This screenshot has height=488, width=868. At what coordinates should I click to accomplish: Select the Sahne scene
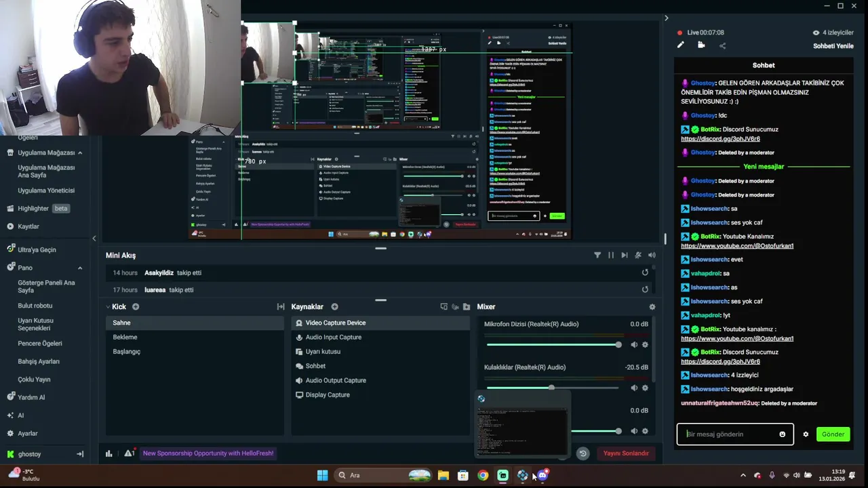click(x=195, y=323)
